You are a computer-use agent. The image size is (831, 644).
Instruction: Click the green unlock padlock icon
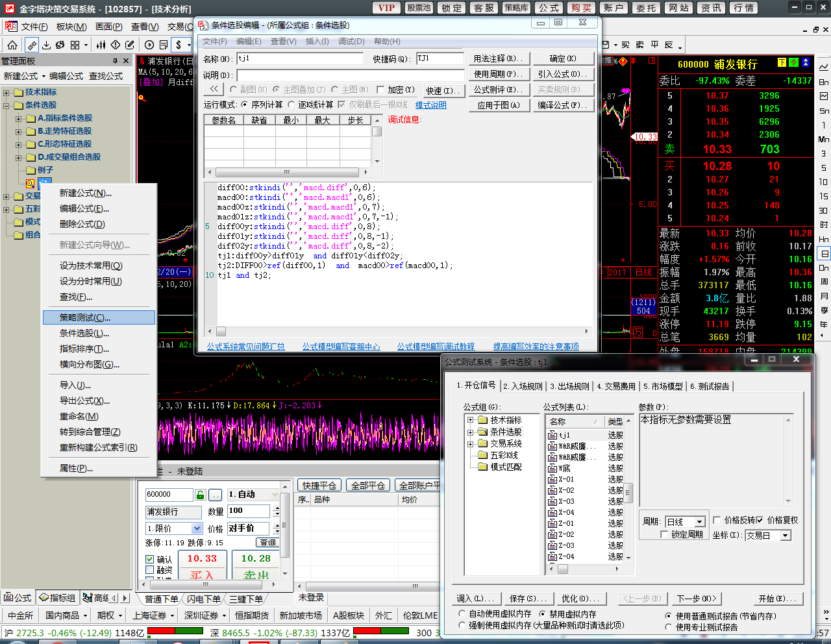tap(200, 495)
